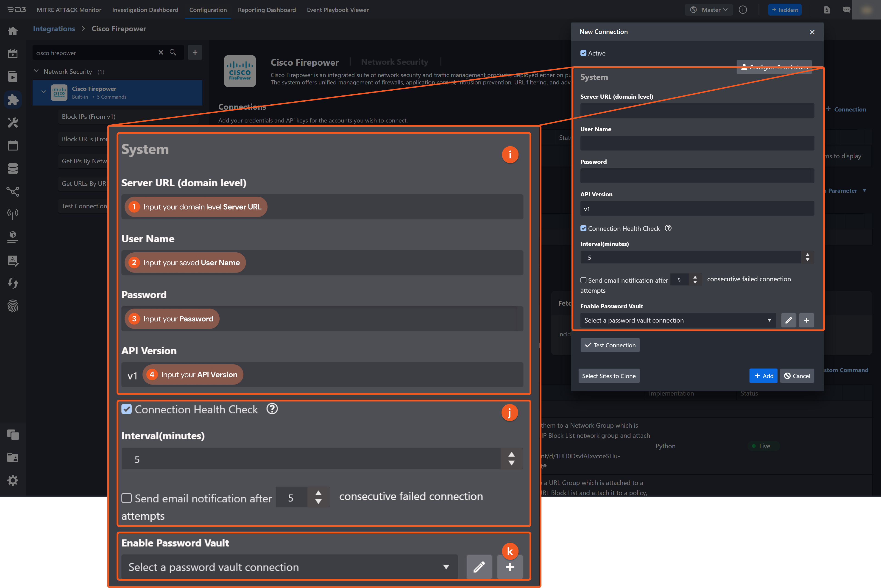Switch to the Reporting Dashboard tab
The height and width of the screenshot is (588, 881).
pos(267,10)
